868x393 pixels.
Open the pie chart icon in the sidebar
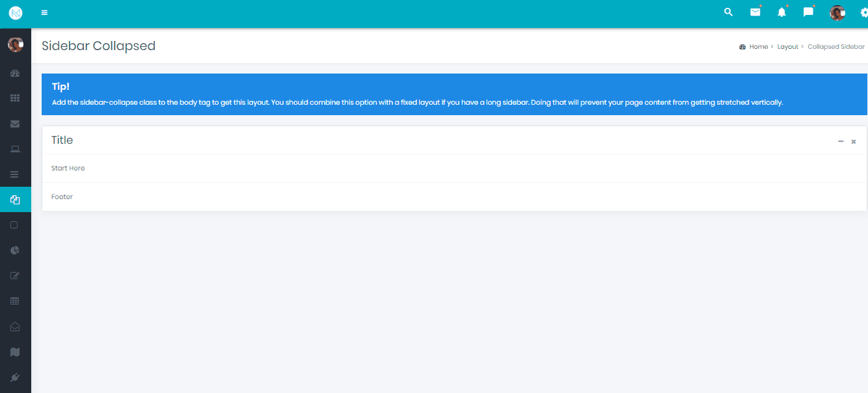click(15, 251)
